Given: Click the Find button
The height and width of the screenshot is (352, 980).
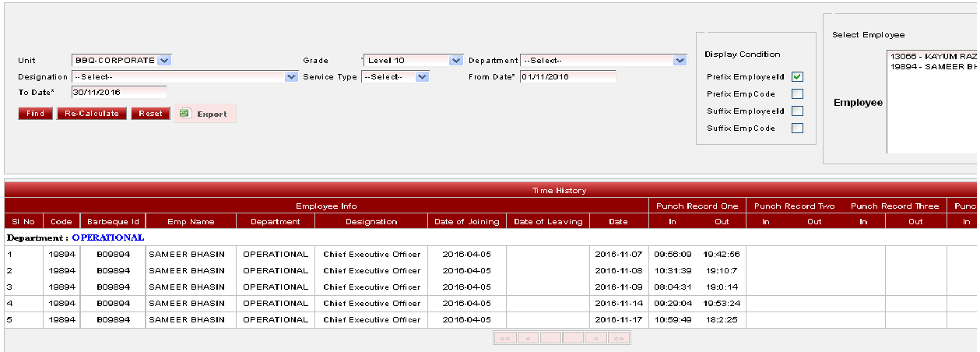Looking at the screenshot, I should point(35,114).
